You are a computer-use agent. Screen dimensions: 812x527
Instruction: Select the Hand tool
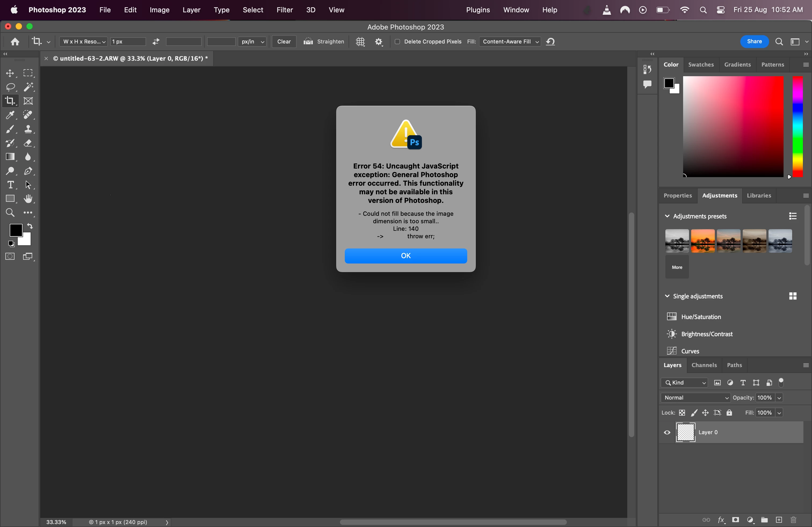28,199
